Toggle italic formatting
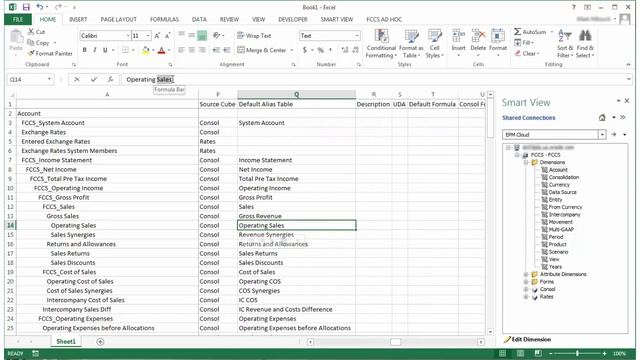The image size is (640, 360). [95, 50]
